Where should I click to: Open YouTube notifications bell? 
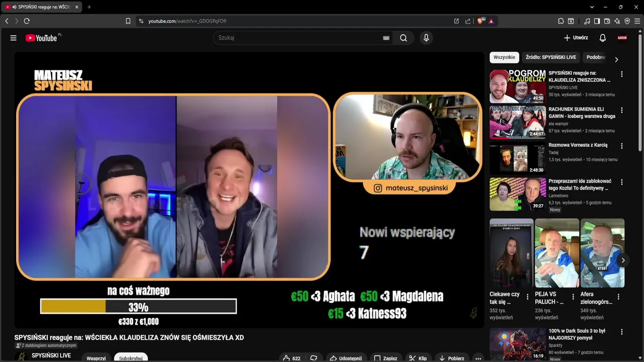(603, 38)
